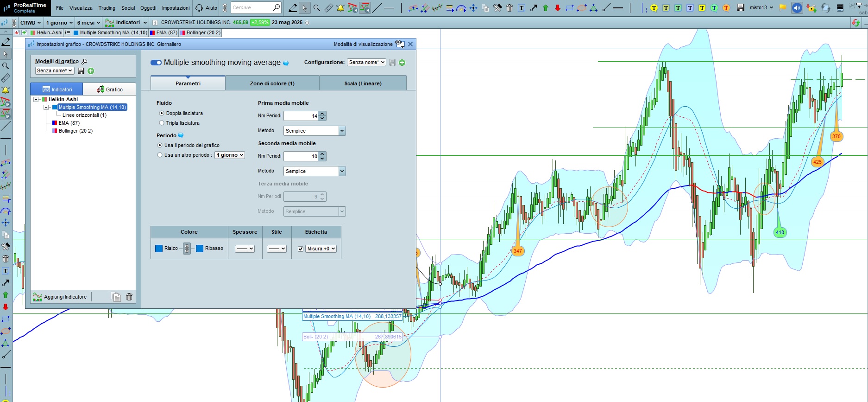This screenshot has height=402, width=868.
Task: Open the Spessore line thickness dropdown
Action: pos(245,249)
